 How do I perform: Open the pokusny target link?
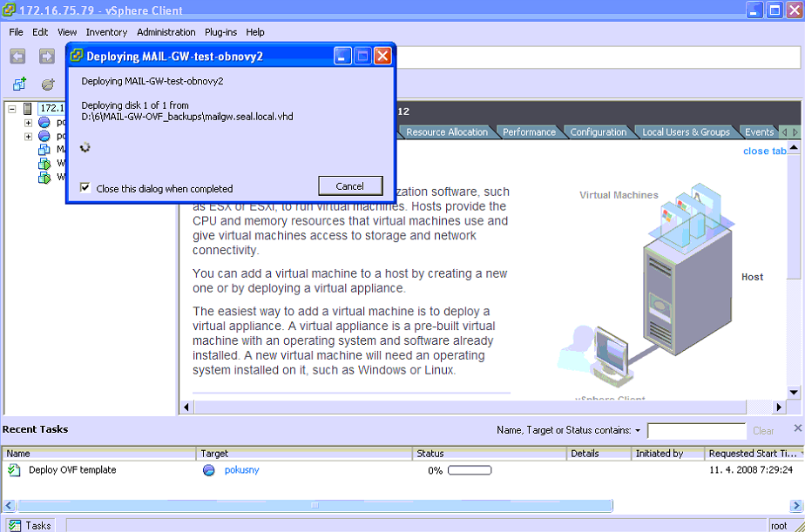tap(241, 470)
